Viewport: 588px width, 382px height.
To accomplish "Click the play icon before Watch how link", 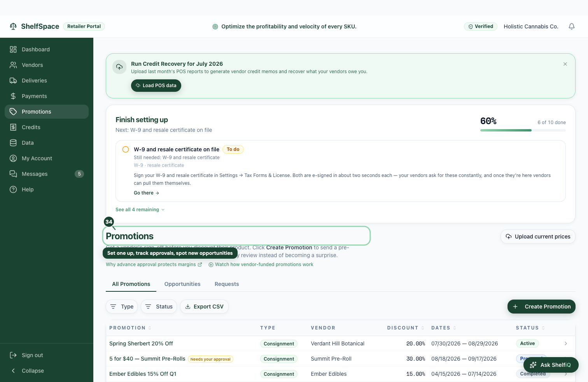I will coord(211,265).
